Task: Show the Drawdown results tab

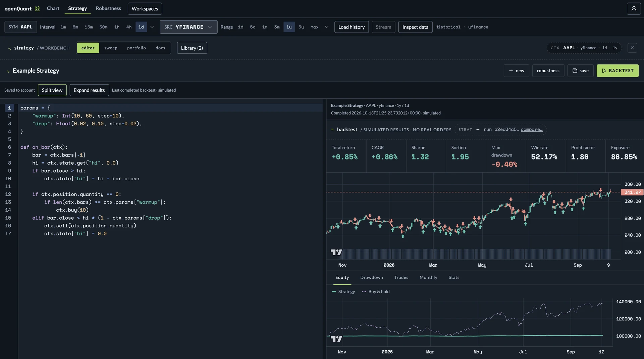Action: click(371, 277)
